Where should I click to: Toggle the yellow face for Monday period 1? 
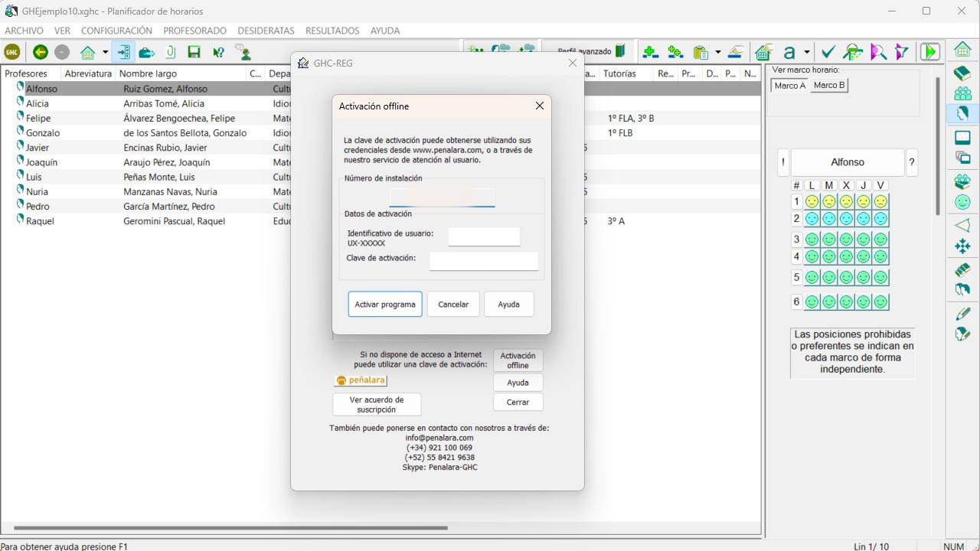[812, 202]
